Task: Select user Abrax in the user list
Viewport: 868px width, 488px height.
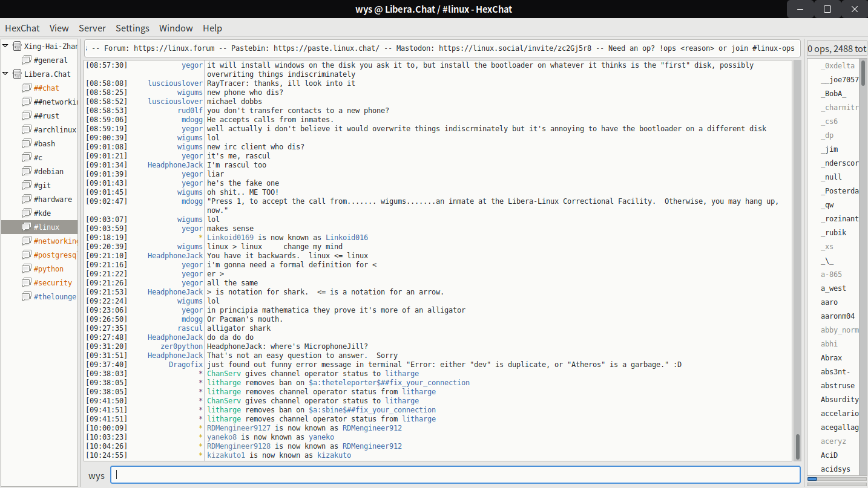Action: tap(831, 357)
